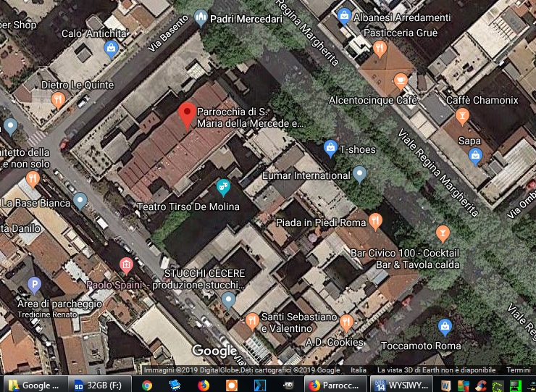The image size is (536, 392).
Task: Click the Area di parcheggio label
Action: [x=60, y=304]
